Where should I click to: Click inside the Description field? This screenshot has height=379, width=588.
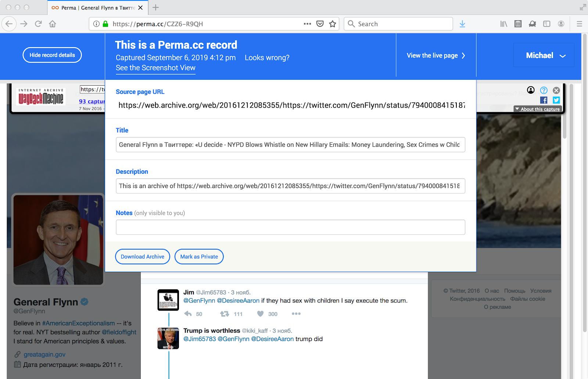point(290,186)
